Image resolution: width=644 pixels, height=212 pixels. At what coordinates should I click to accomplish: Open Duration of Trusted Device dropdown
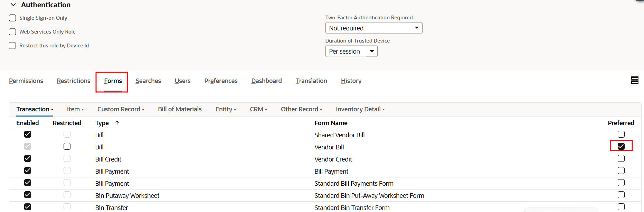(351, 52)
